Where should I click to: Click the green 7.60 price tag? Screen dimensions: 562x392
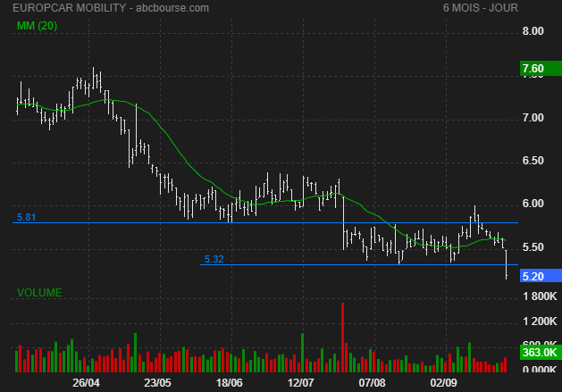541,69
